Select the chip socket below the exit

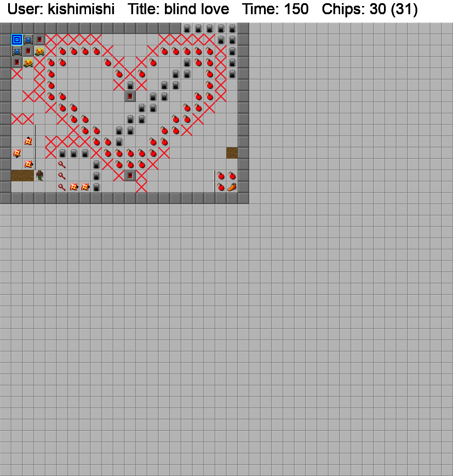[17, 51]
